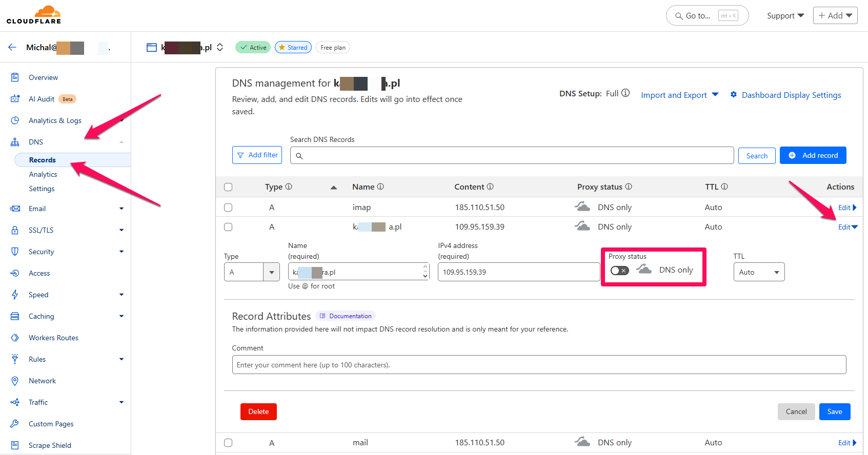Click the Dashboard Display Settings gear icon
This screenshot has height=455, width=868.
(x=734, y=95)
